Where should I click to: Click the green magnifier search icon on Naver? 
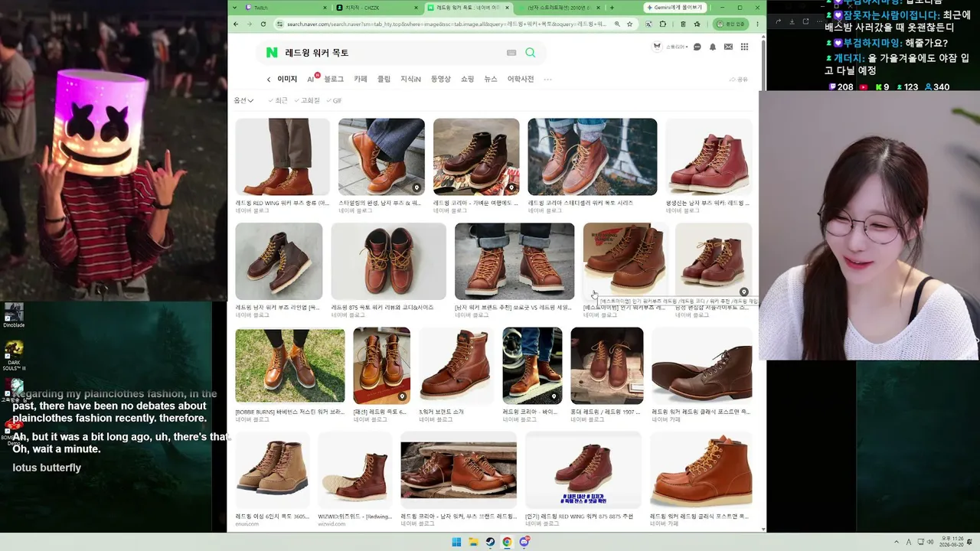point(531,53)
